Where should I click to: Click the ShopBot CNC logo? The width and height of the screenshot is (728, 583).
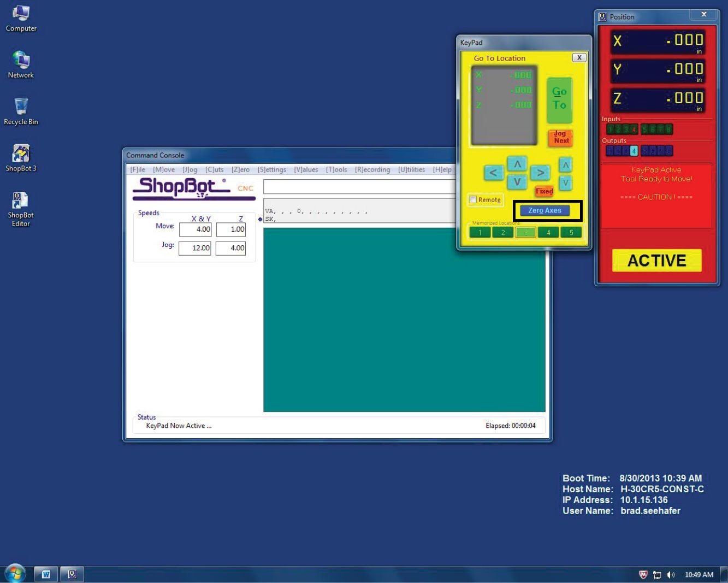coord(194,189)
